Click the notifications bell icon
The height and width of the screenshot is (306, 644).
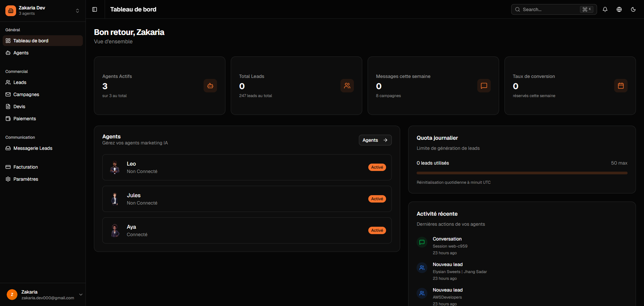pyautogui.click(x=605, y=9)
